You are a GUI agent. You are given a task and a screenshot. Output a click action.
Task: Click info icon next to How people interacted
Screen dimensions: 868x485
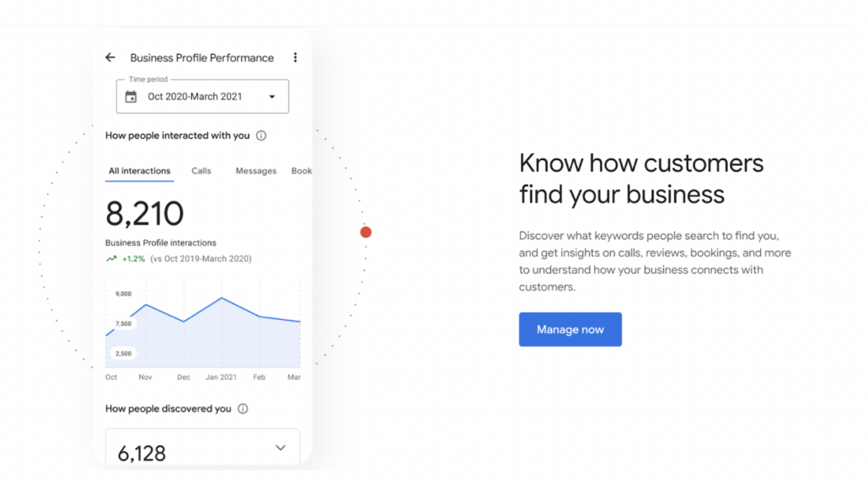tap(261, 136)
